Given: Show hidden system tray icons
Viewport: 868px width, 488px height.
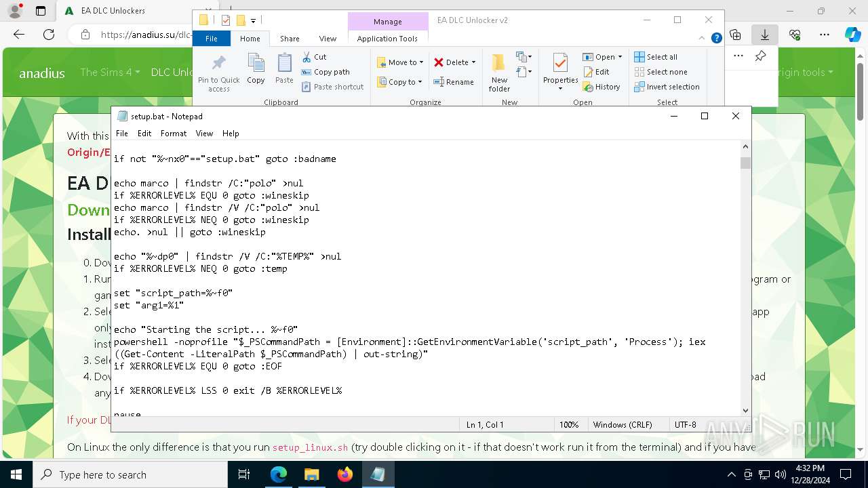Looking at the screenshot, I should (731, 474).
